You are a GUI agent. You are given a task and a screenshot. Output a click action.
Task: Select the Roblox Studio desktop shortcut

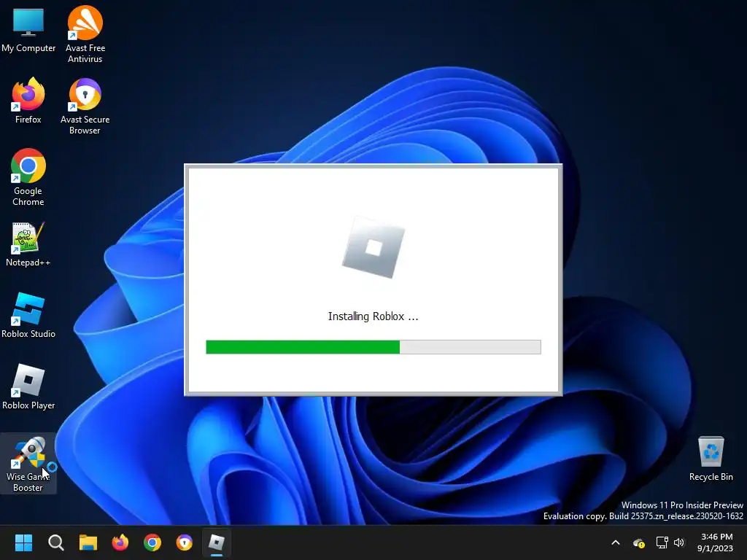coord(28,315)
